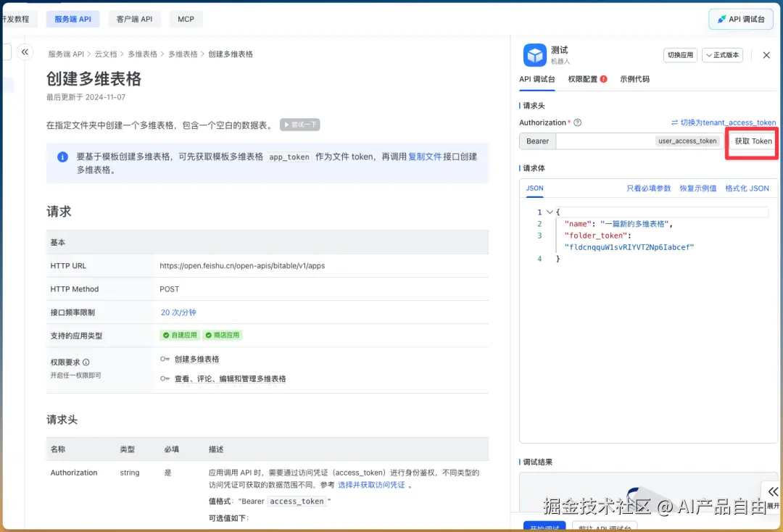Open the API 调试台 button at top right

740,19
